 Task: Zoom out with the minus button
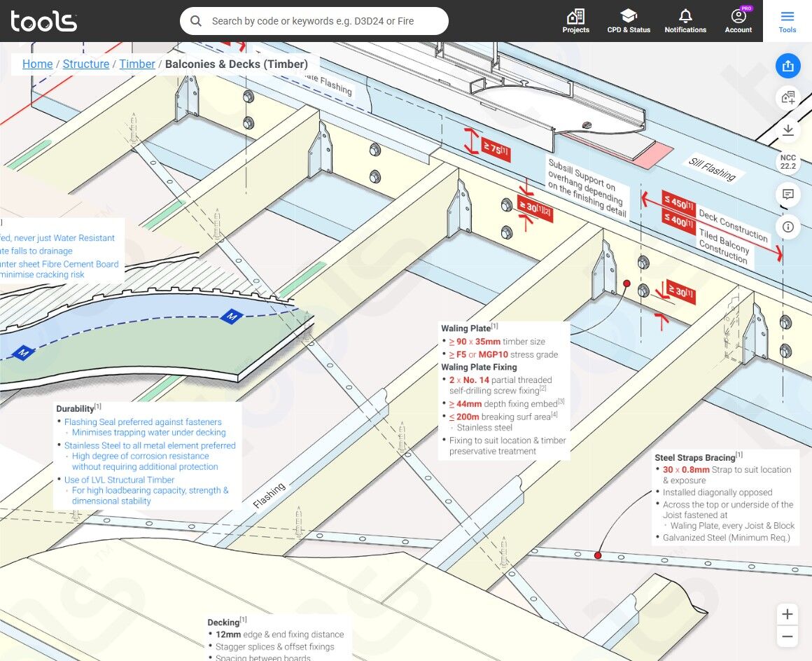pos(787,636)
